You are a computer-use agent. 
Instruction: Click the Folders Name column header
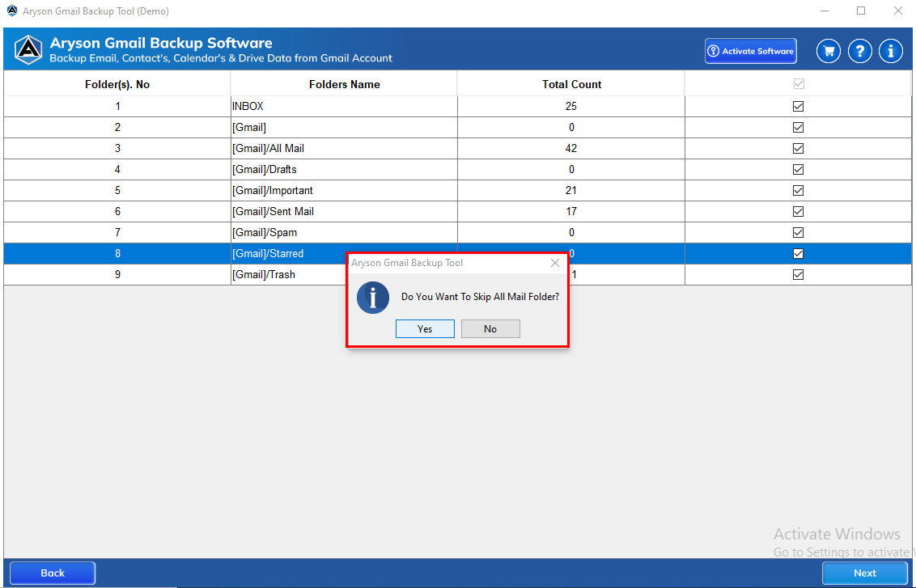pyautogui.click(x=344, y=84)
